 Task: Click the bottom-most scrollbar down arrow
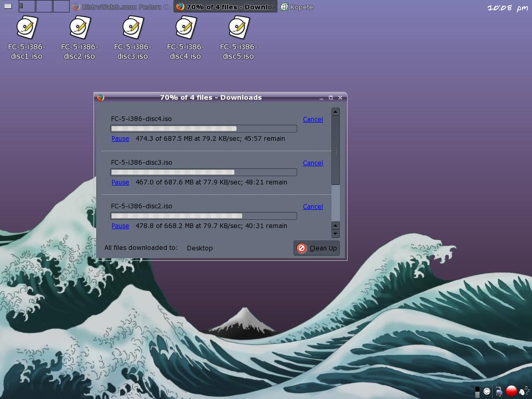(x=335, y=234)
